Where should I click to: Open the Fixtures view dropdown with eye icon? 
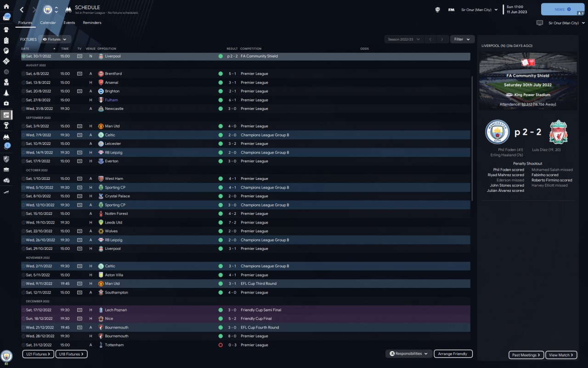tap(55, 40)
